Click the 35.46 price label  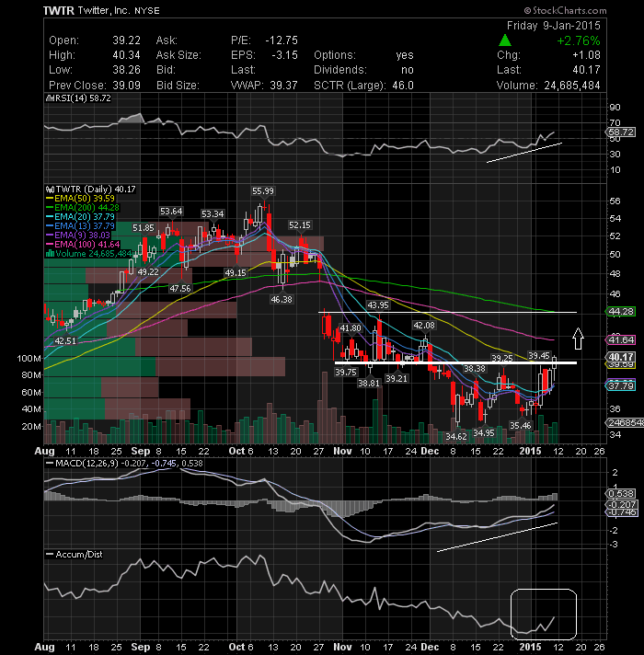pos(520,426)
